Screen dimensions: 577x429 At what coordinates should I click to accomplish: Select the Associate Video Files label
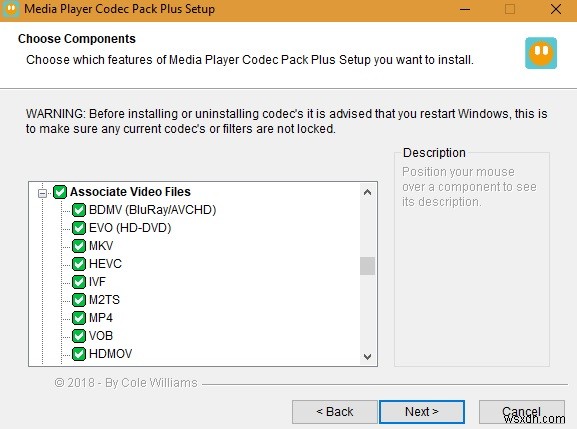coord(130,192)
